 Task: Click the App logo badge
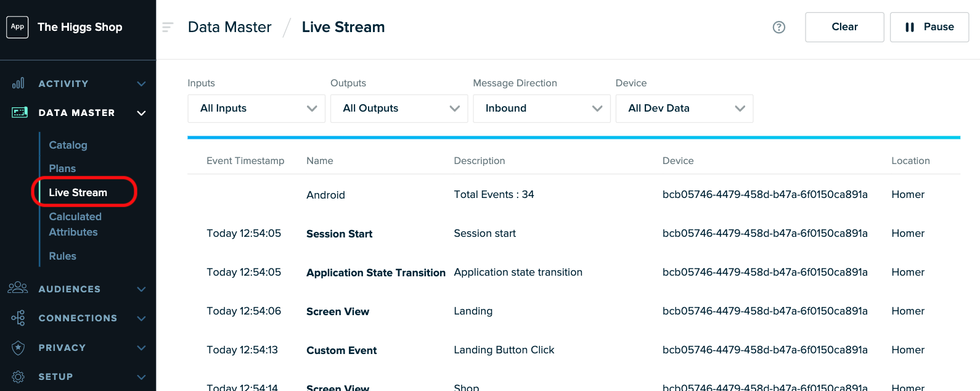(17, 27)
